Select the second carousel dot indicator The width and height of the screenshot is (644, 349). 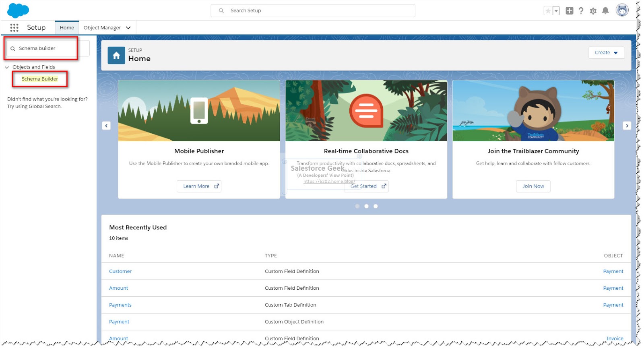pos(366,206)
